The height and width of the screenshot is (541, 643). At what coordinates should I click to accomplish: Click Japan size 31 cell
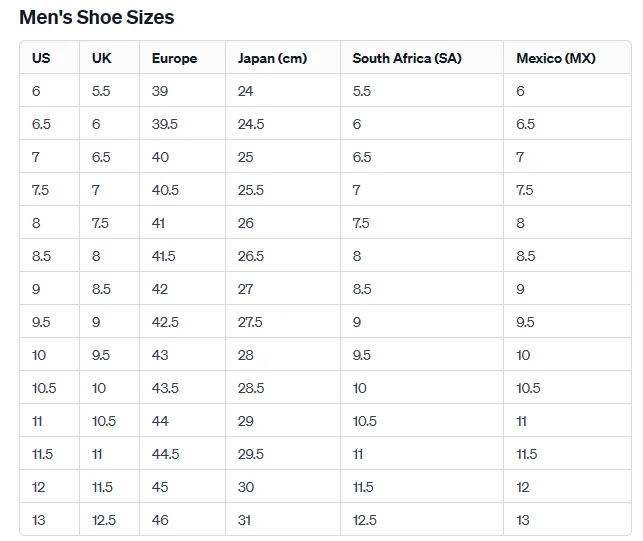(245, 520)
